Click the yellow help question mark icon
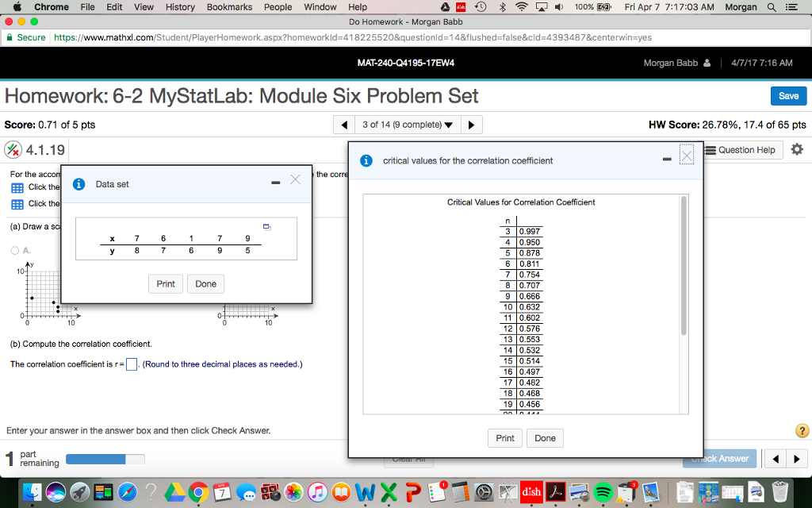 pos(802,430)
